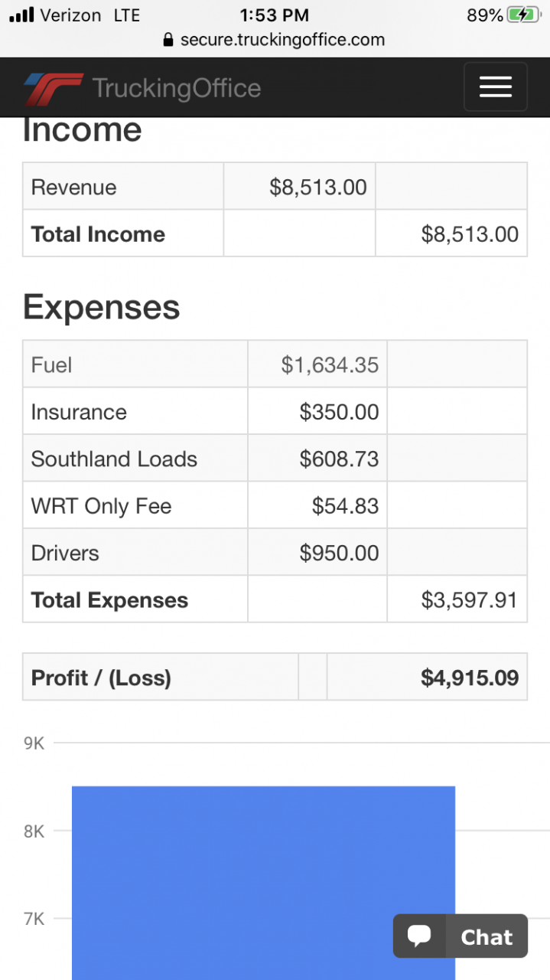Tap the secure.truckingoffice.com address bar
550x980 pixels.
[x=275, y=40]
